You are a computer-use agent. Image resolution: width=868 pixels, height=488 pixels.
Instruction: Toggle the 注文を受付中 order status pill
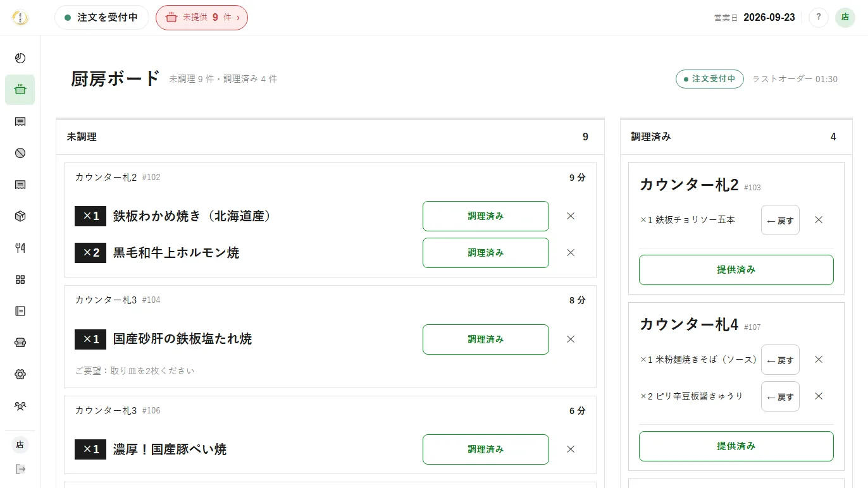coord(102,18)
